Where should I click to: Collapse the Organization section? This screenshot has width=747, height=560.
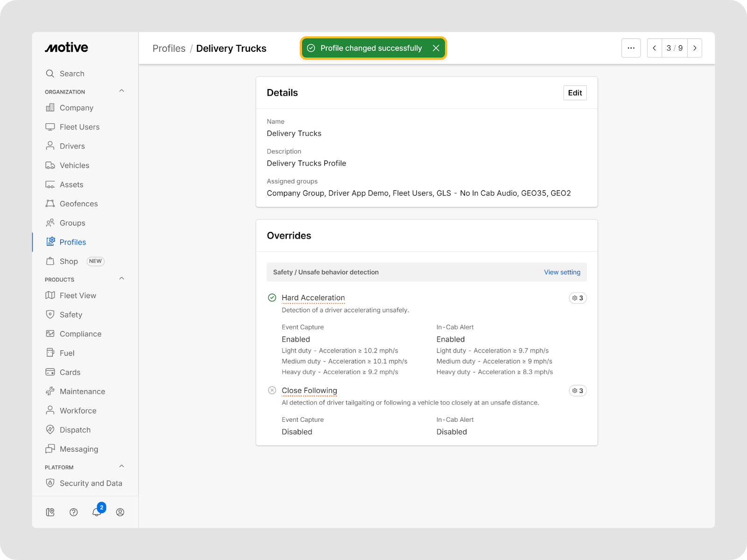click(x=121, y=91)
